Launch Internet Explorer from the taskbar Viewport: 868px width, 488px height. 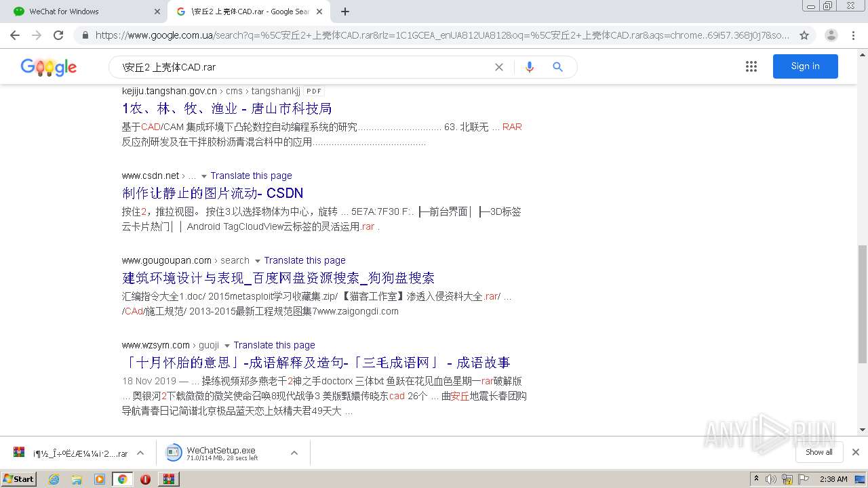point(54,479)
